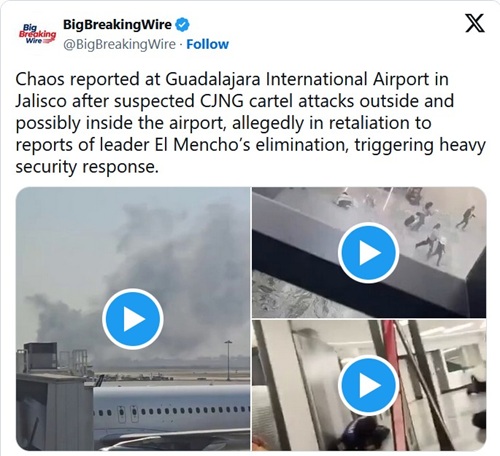
Task: Play the smoke plume airport video
Action: tap(133, 319)
